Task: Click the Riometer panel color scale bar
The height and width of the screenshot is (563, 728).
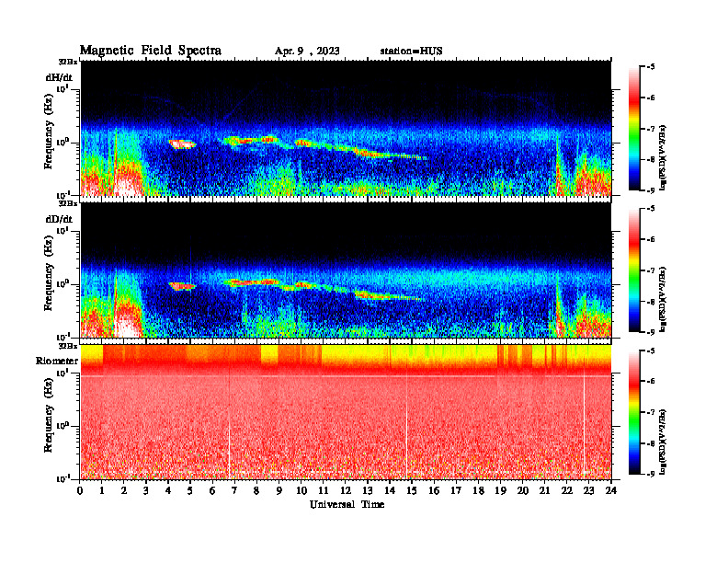Action: coord(634,412)
